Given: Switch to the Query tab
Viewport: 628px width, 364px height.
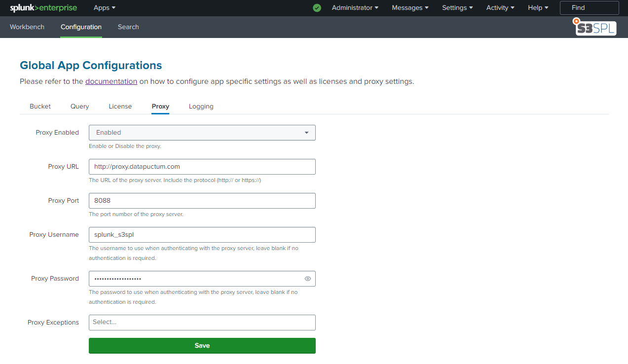Looking at the screenshot, I should 79,107.
